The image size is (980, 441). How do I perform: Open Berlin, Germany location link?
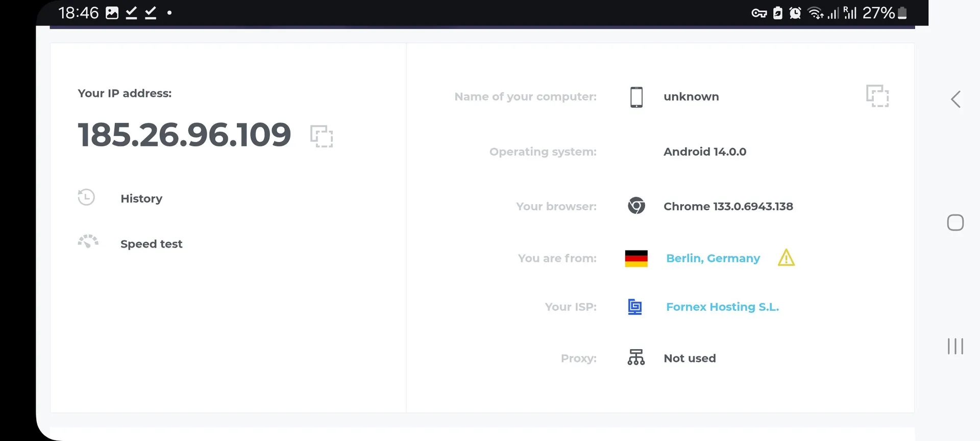click(713, 258)
